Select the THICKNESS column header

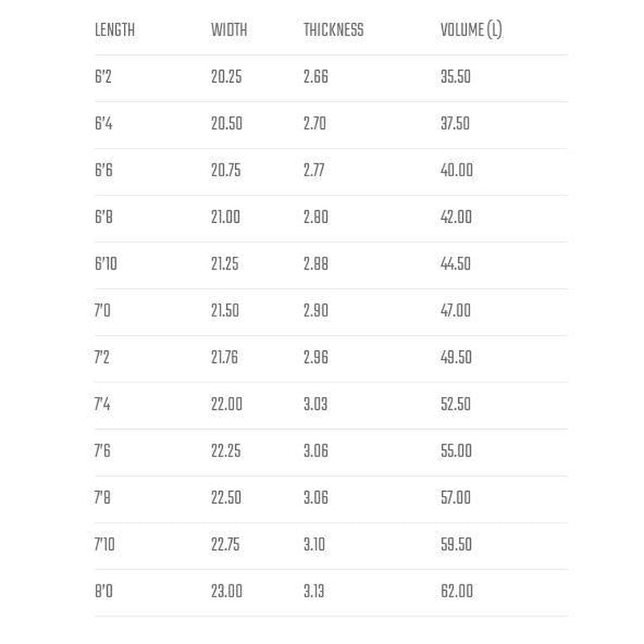[333, 31]
